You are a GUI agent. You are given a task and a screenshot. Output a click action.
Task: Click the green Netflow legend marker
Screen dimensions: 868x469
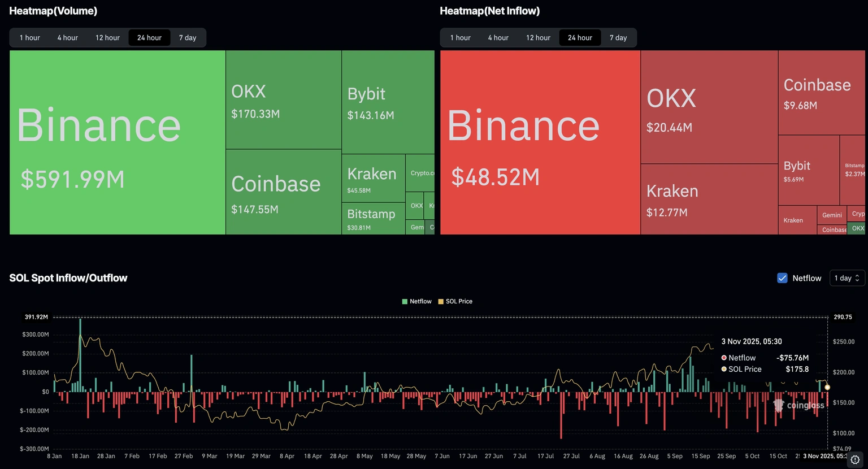click(405, 302)
